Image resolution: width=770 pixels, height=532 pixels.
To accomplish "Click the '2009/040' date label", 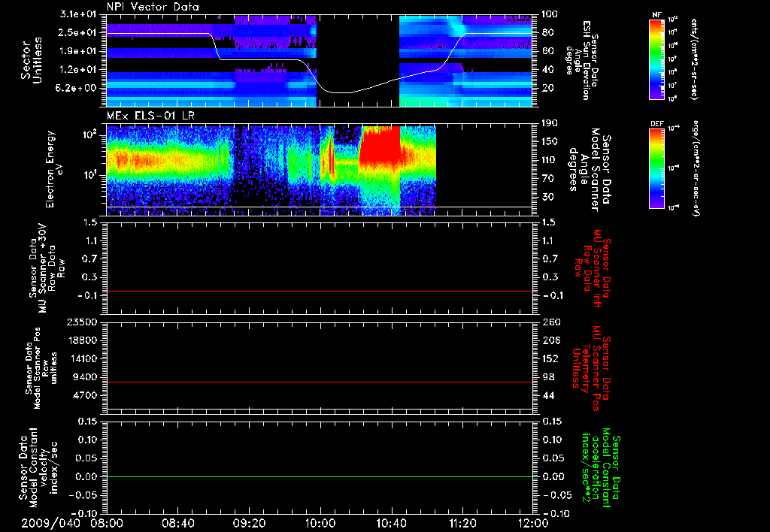I will click(51, 523).
